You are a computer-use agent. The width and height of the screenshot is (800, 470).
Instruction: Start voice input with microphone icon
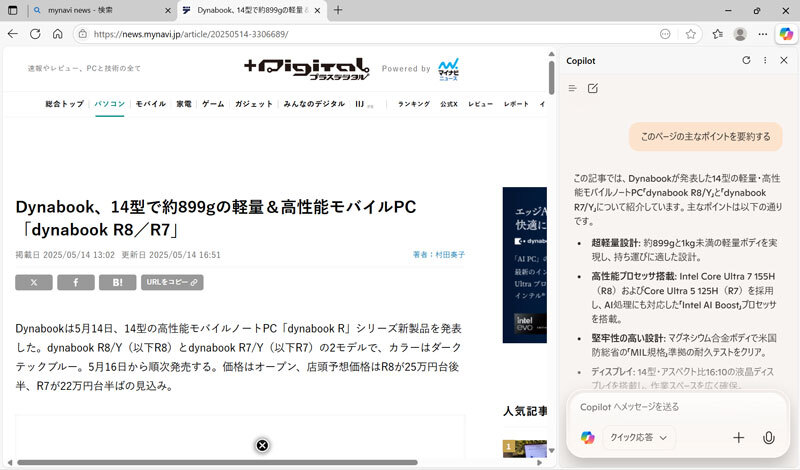coord(769,437)
